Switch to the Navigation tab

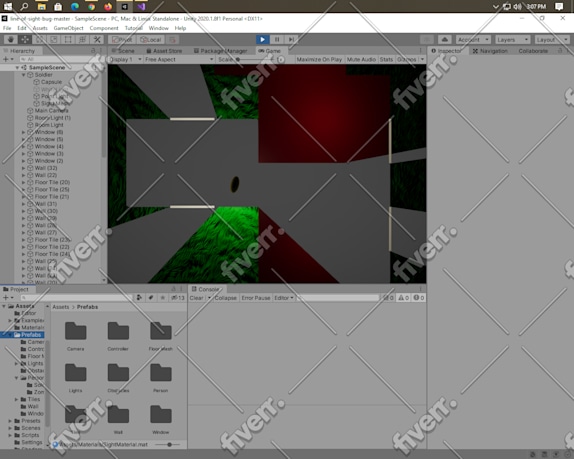click(490, 51)
